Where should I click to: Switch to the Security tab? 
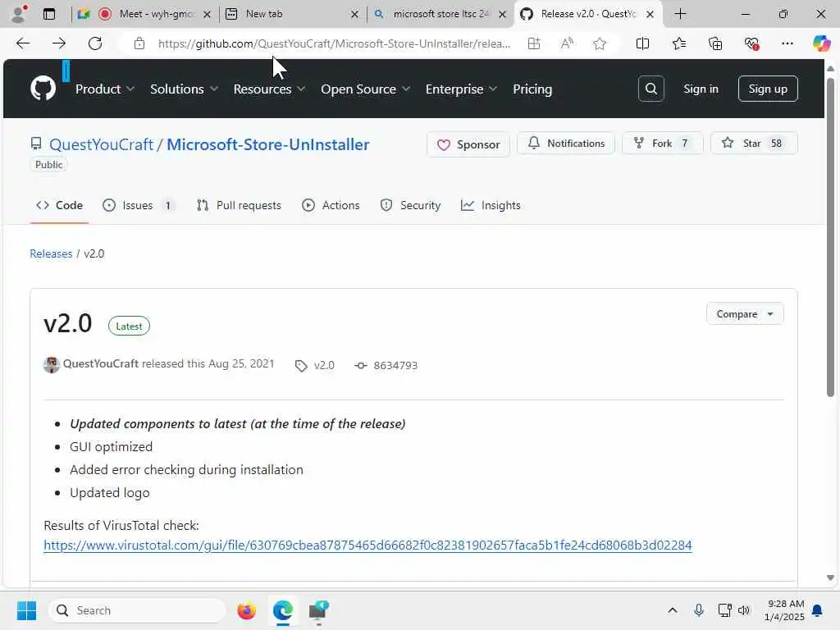[x=410, y=205]
